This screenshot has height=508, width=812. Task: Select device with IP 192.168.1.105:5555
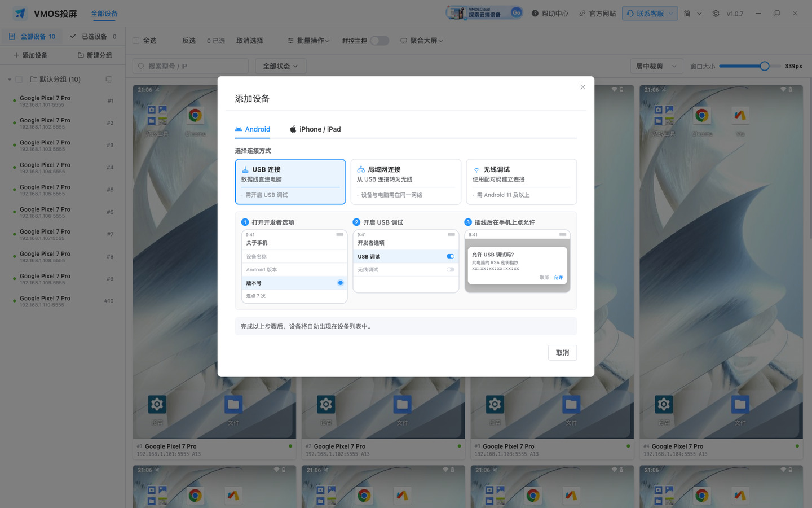[63, 190]
